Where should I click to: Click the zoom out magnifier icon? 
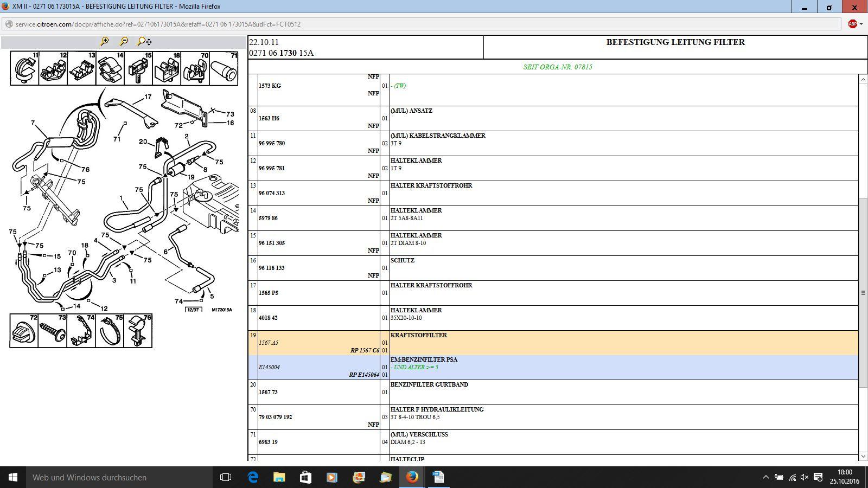(x=124, y=41)
